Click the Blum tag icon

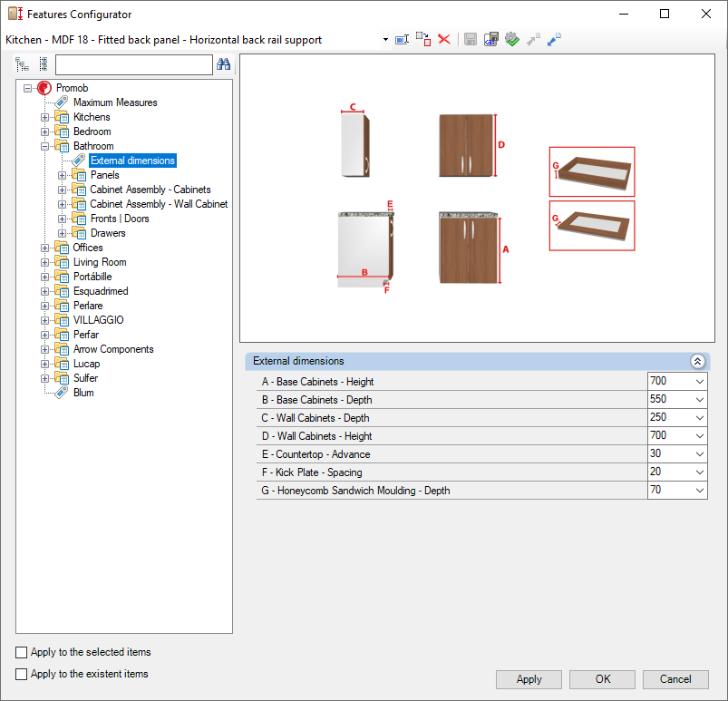(x=62, y=393)
